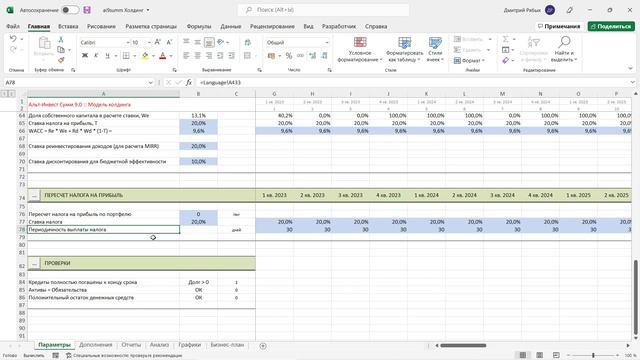Toggle italic formatting (К)
Viewport: 640px width, 360px height.
coord(96,56)
